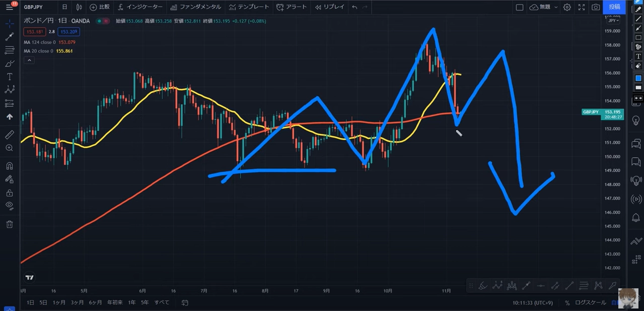This screenshot has width=644, height=311.
Task: Open the インジケーター indicators dialog
Action: [140, 7]
